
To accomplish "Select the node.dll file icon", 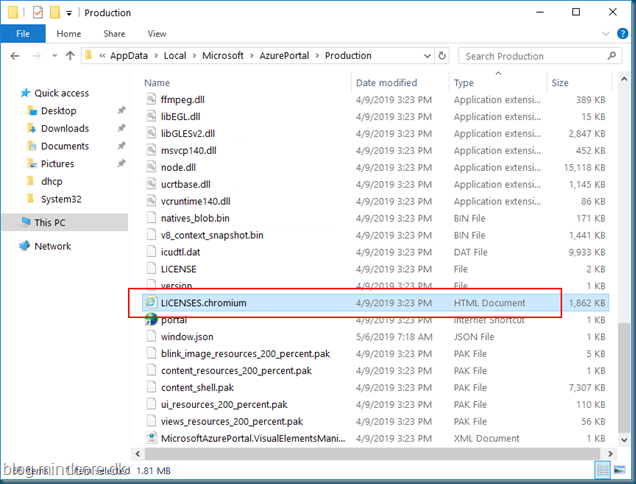I will (x=151, y=167).
